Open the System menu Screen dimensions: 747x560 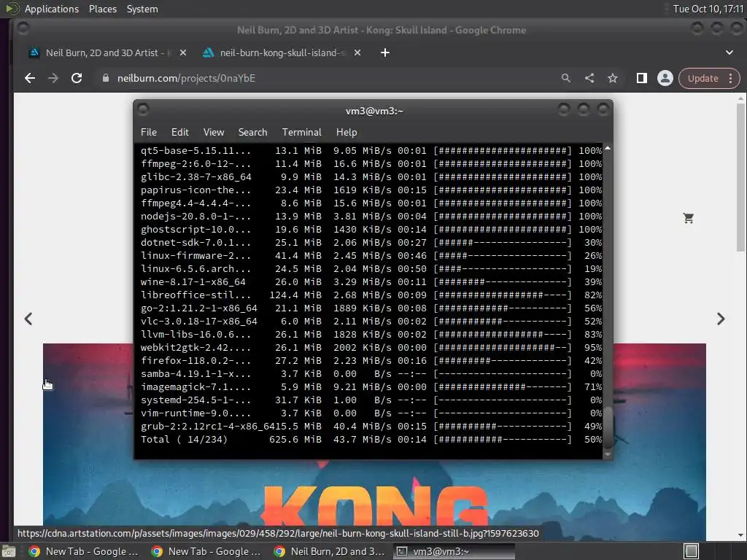point(142,9)
